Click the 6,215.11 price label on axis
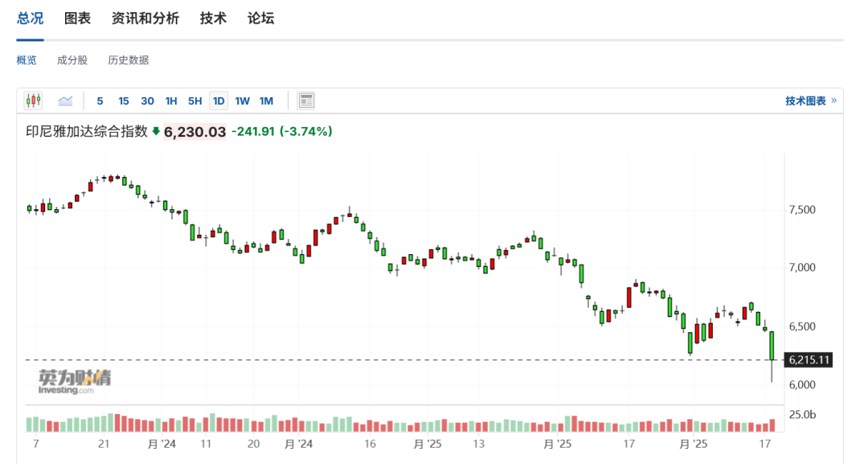The width and height of the screenshot is (868, 464). (809, 360)
